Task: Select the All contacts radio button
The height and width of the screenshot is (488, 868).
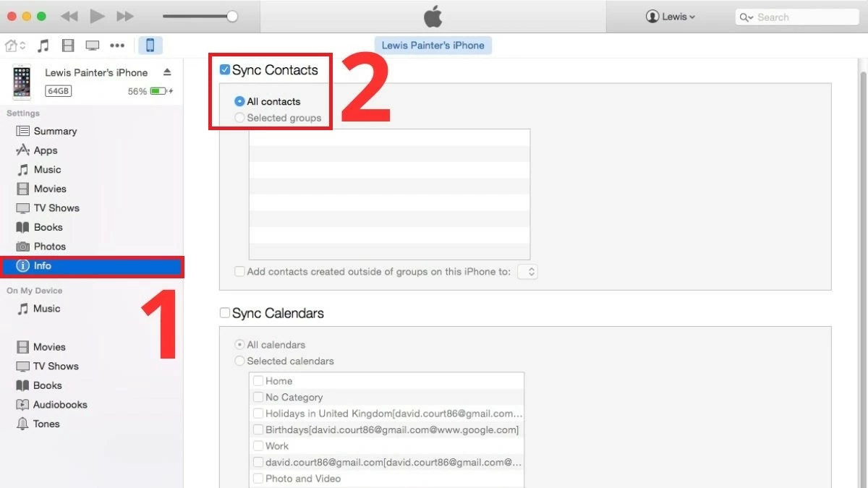Action: (239, 101)
